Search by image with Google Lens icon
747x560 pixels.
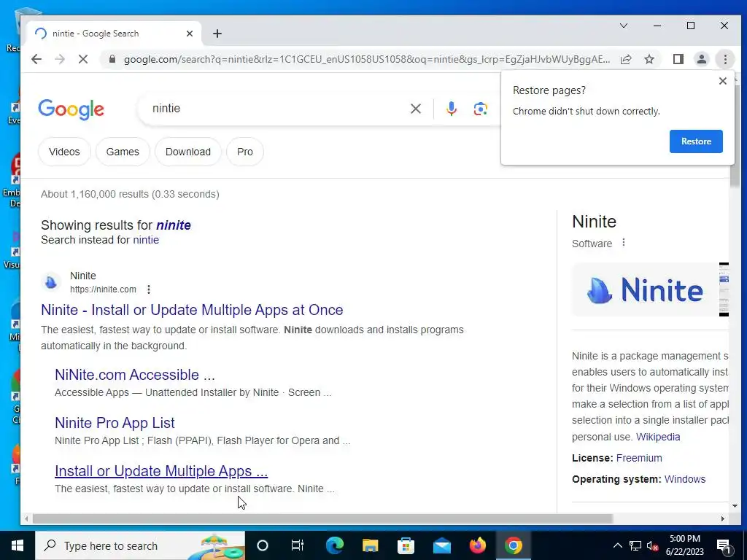click(x=480, y=109)
